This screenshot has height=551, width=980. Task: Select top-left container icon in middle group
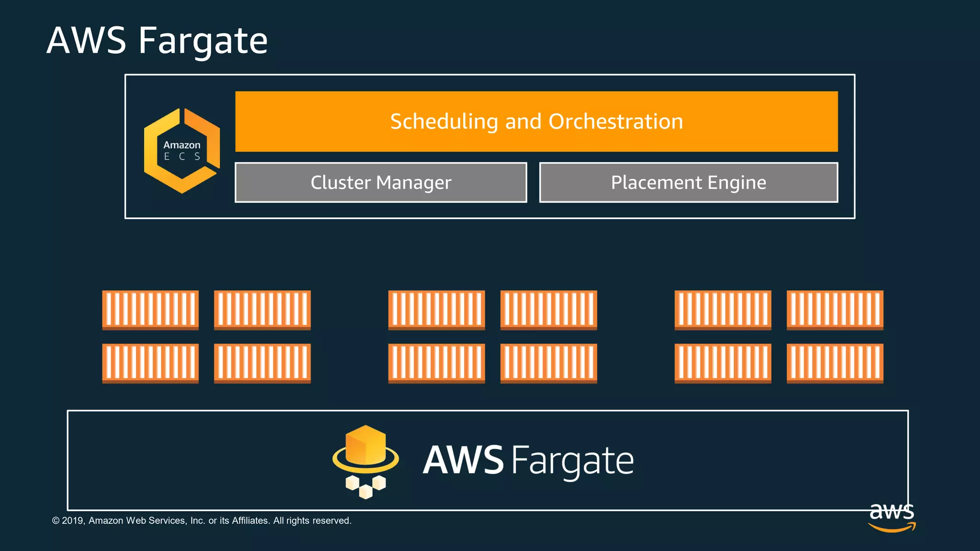pos(436,310)
